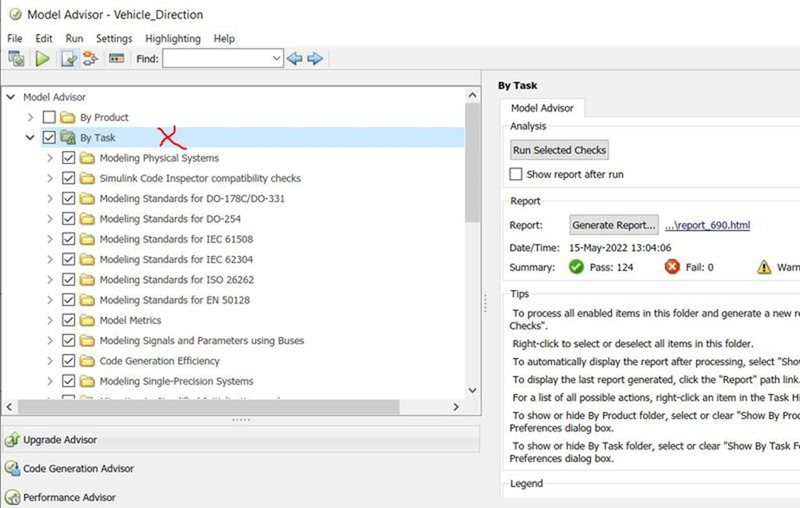800x508 pixels.
Task: Uncheck the By Task checkbox
Action: [49, 137]
